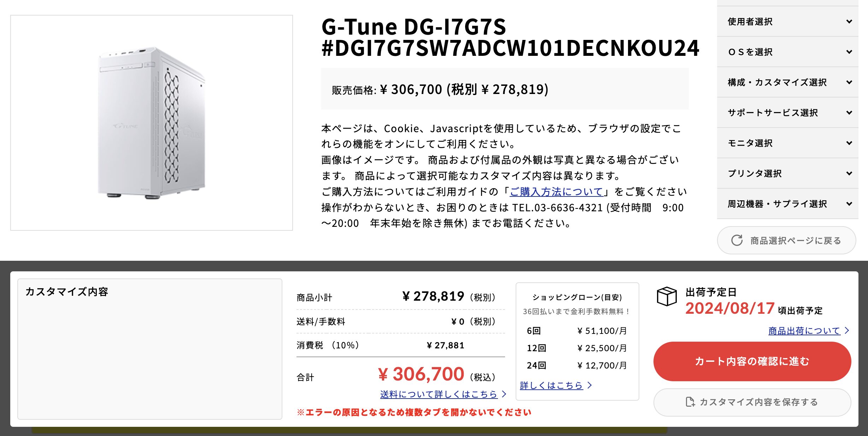Expand the モニタ選択 section

787,143
